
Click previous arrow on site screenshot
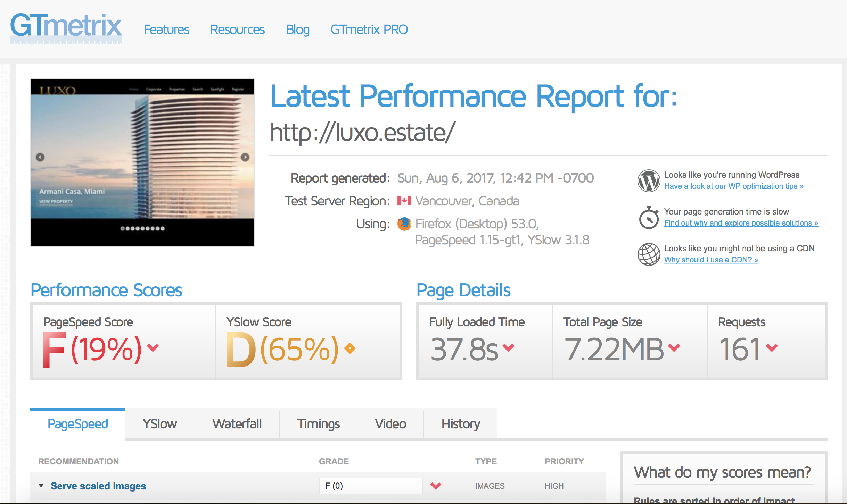40,157
